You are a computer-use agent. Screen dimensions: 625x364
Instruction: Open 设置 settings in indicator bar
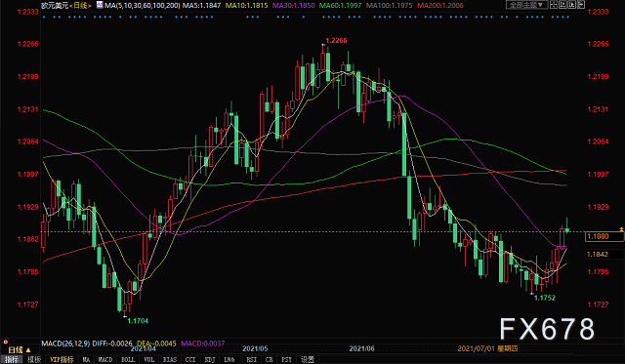(308, 360)
